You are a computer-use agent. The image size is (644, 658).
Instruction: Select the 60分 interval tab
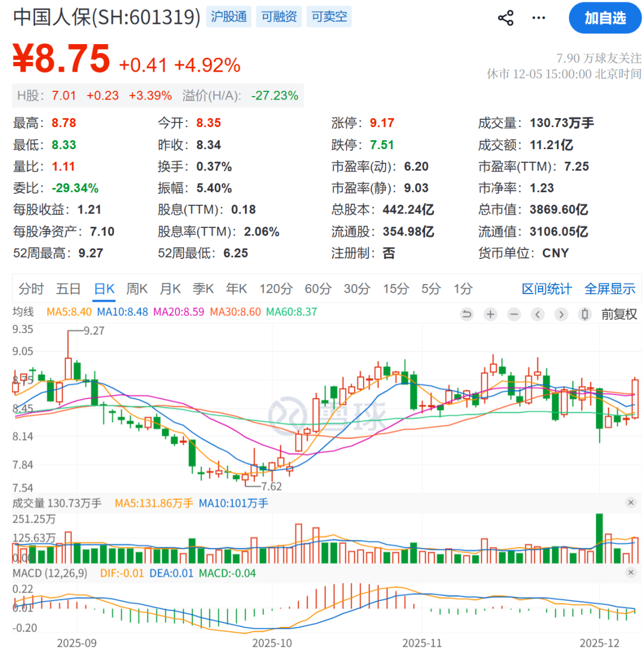coord(318,289)
